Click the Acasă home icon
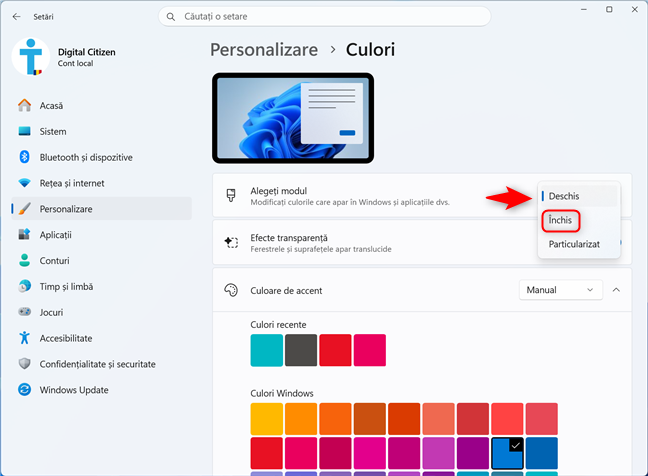This screenshot has width=648, height=476. 24,105
